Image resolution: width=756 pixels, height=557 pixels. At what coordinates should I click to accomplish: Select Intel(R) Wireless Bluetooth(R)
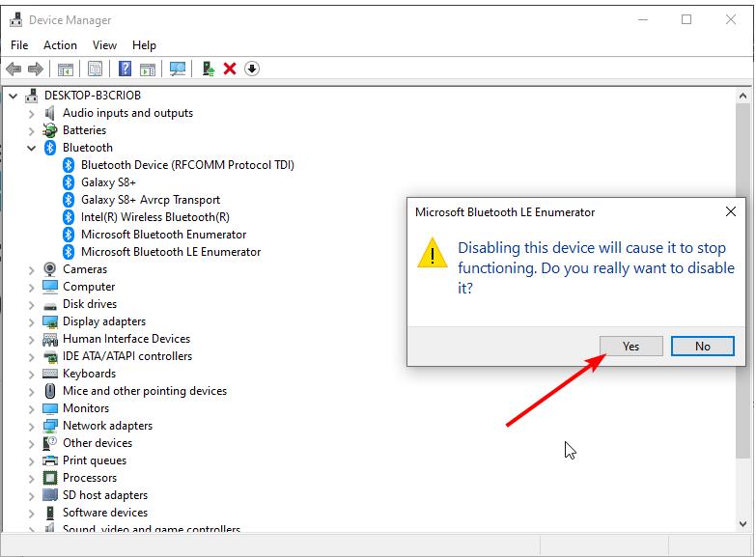[x=155, y=217]
